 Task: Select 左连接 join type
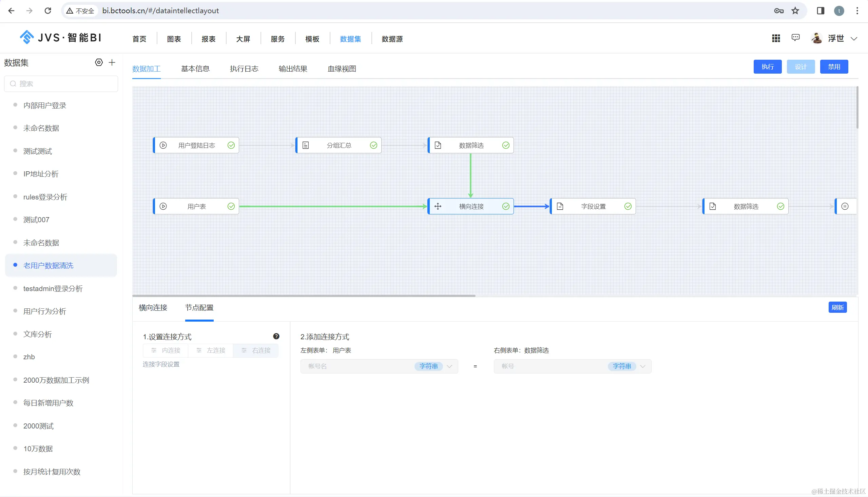(x=211, y=350)
